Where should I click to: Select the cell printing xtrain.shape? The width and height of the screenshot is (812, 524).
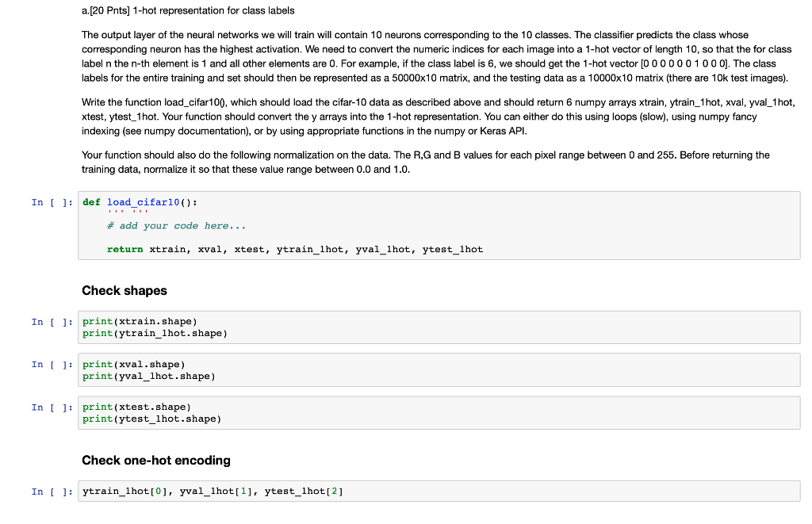(317, 327)
